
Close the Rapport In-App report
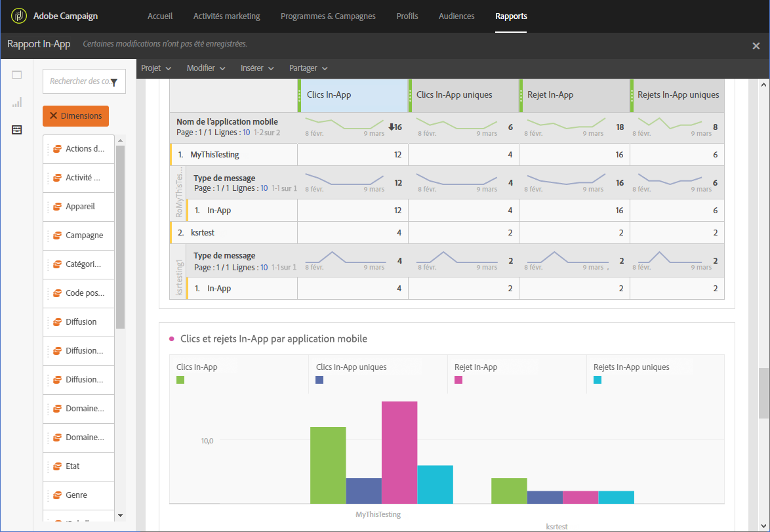(x=756, y=46)
